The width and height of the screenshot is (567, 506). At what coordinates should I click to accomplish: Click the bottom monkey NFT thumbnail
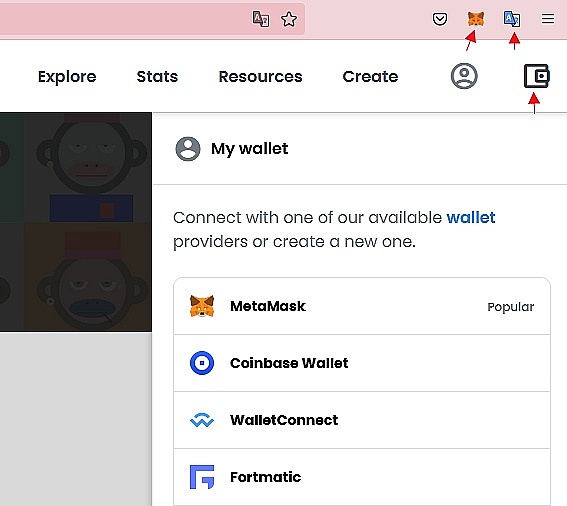point(88,277)
